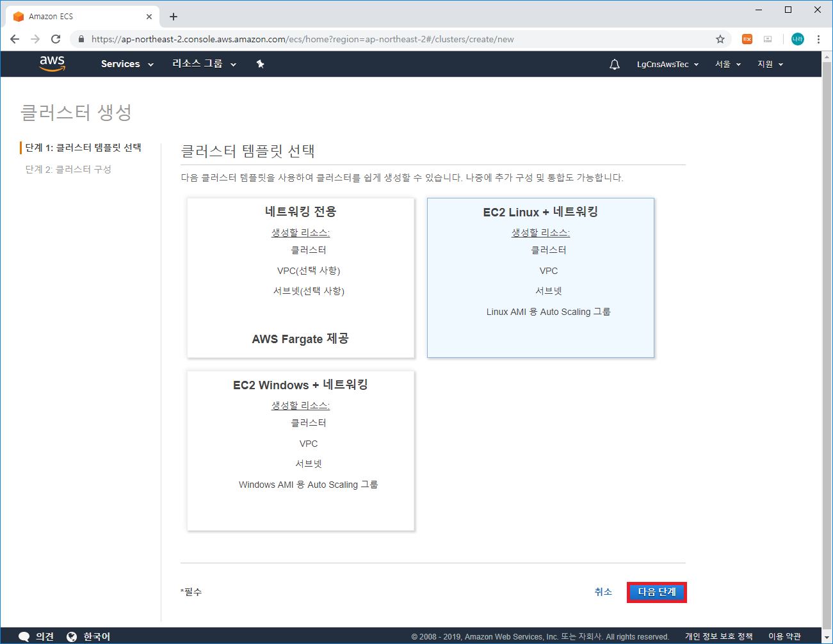Select the EC2 Windows + 네트워킹 template card
This screenshot has height=644, width=833.
(300, 451)
